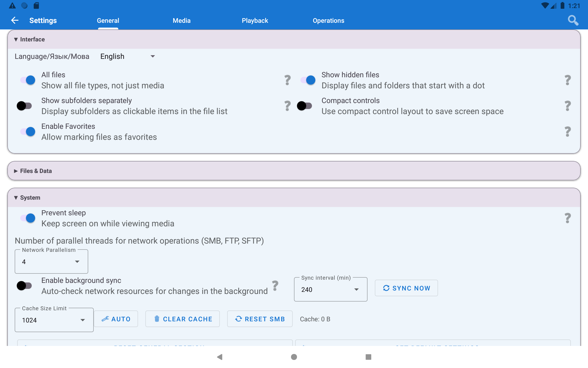
Task: Click the parallel threads description text
Action: (139, 241)
